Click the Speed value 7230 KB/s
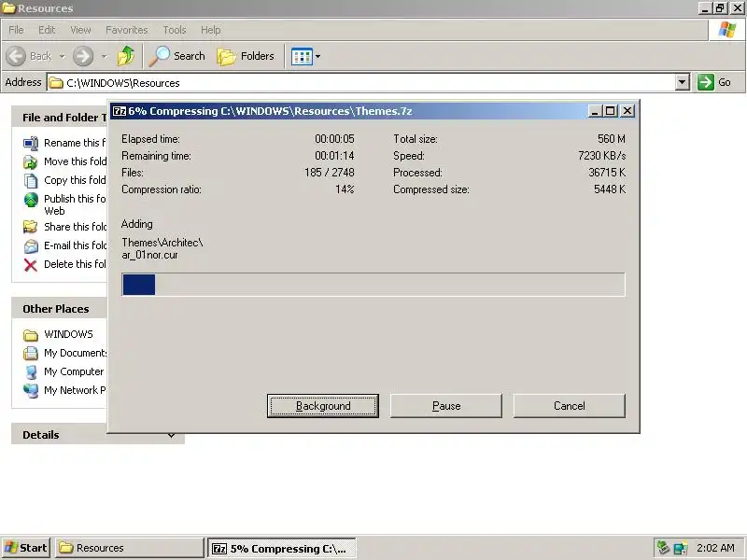The width and height of the screenshot is (747, 560). (x=601, y=156)
